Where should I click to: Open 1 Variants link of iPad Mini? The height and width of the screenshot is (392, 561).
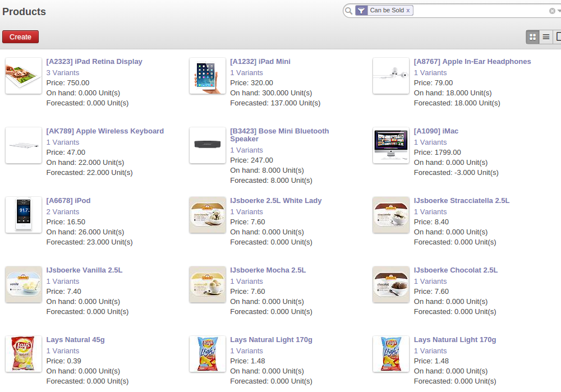pos(246,72)
